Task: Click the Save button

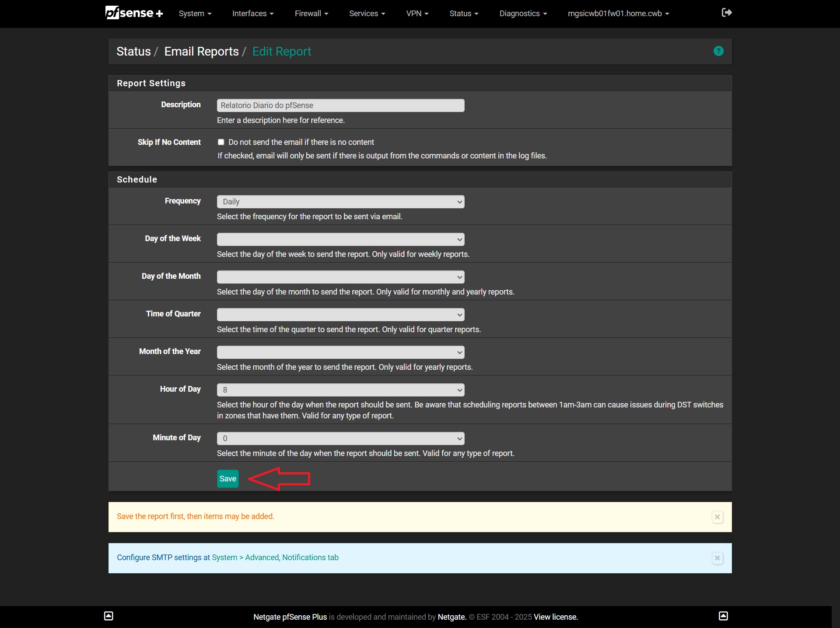Action: (228, 479)
